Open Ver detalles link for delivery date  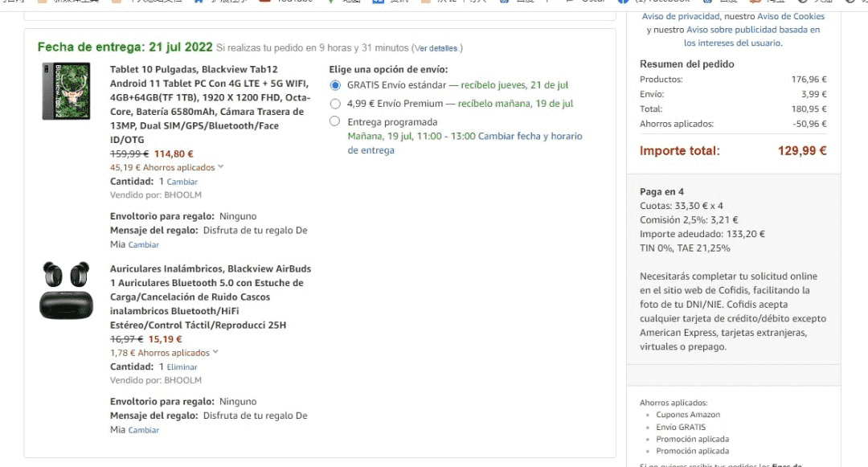[x=436, y=48]
